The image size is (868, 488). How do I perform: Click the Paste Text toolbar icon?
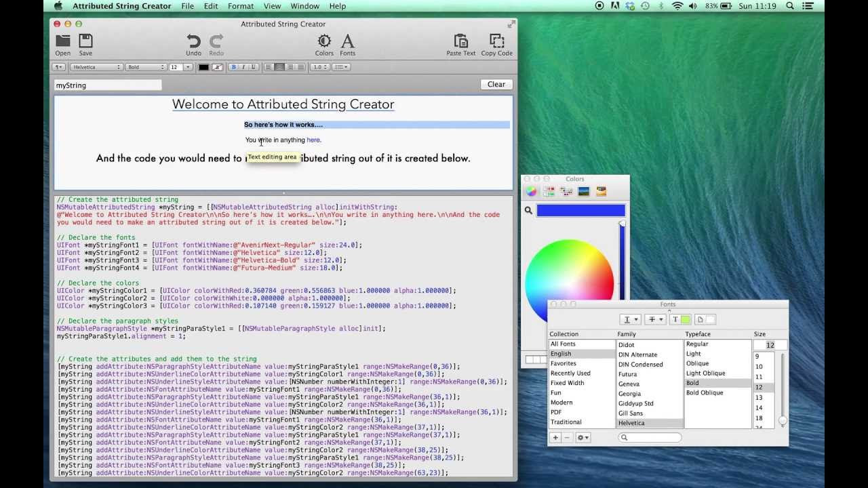tap(460, 41)
